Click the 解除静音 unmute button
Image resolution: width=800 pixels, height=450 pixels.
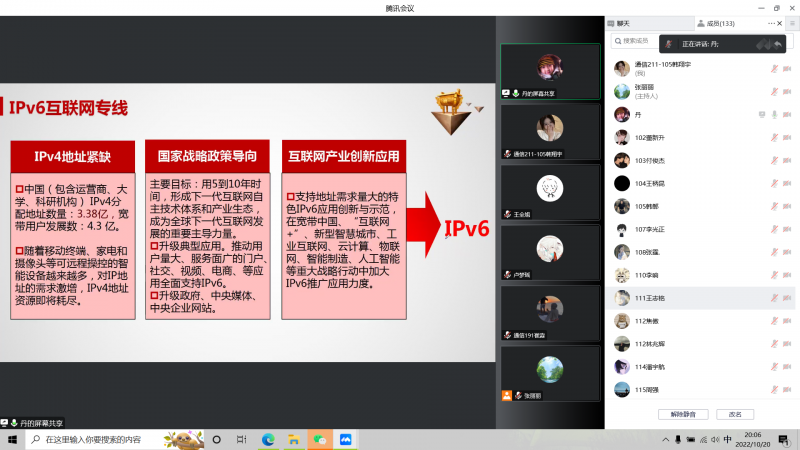tap(683, 414)
